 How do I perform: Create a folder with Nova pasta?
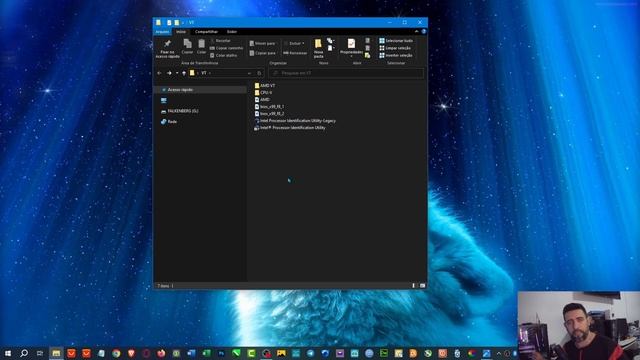coord(318,49)
